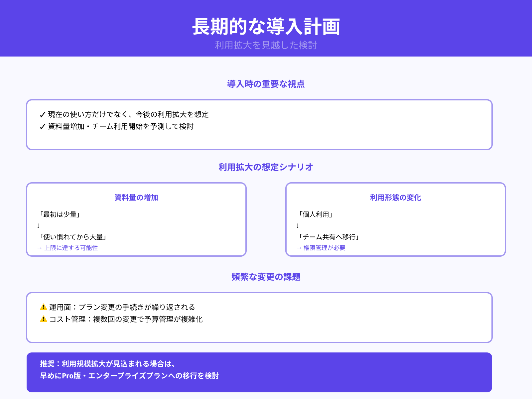532x399 pixels.
Task: Click the 「個人利用」 text item
Action: (317, 214)
